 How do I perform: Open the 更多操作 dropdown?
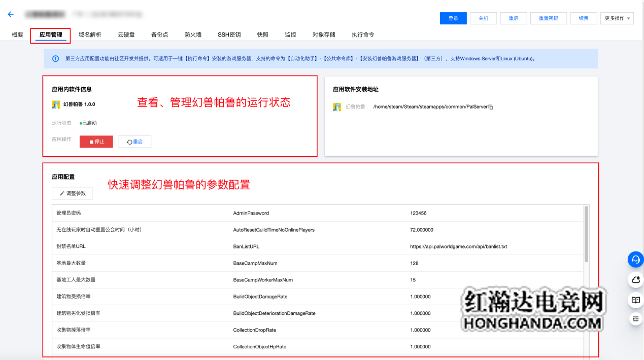617,18
